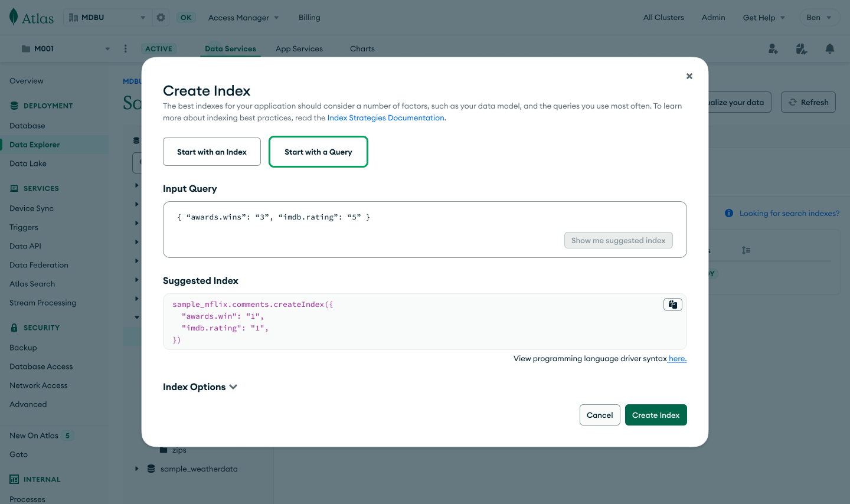Close the Create Index dialog
Image resolution: width=850 pixels, height=504 pixels.
(689, 76)
